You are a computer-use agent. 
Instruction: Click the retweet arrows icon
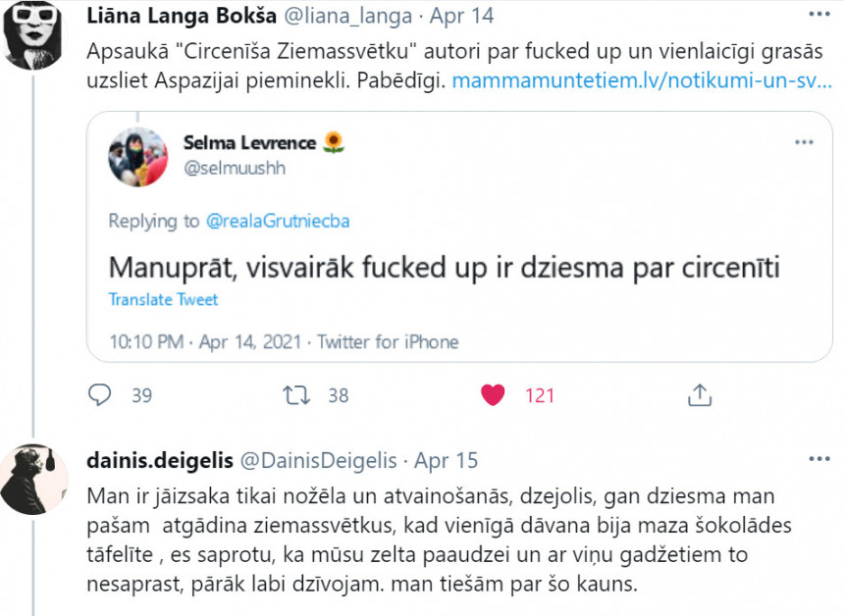point(295,395)
